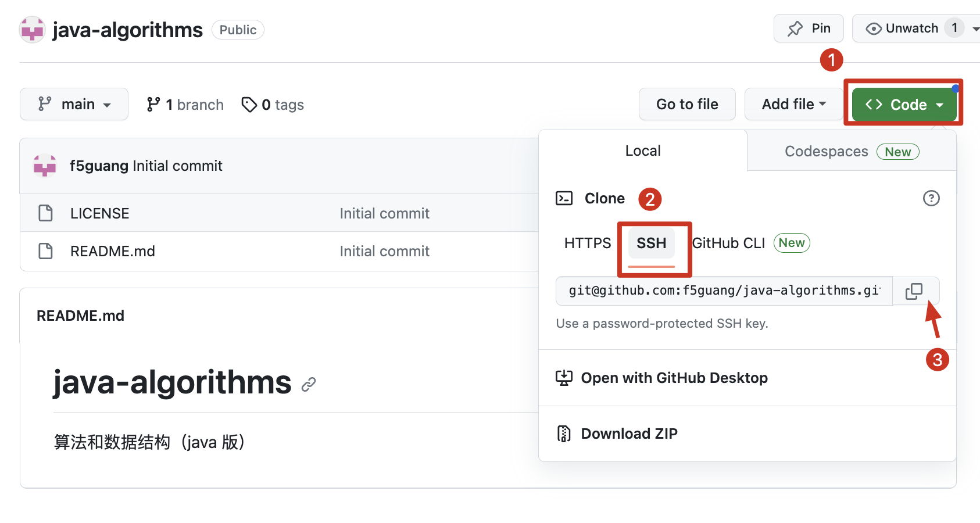The height and width of the screenshot is (523, 980).
Task: View the 1 branch link
Action: (x=185, y=105)
